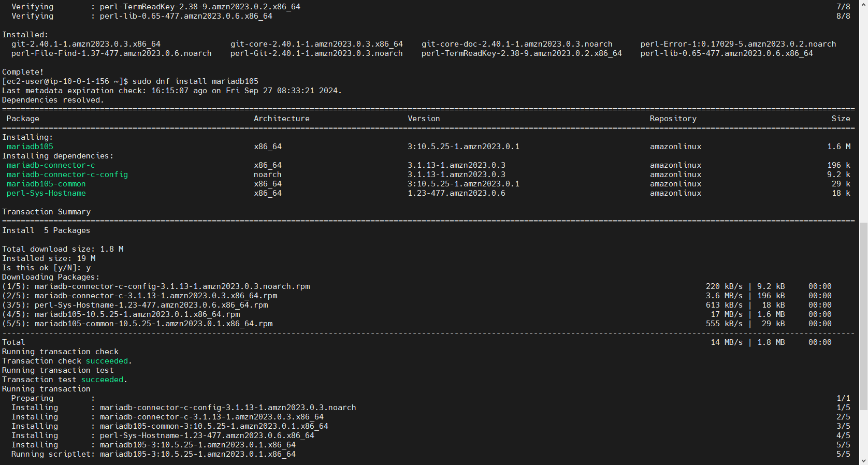This screenshot has height=465, width=868.
Task: Click the green 'succeeded' after Transaction test
Action: point(102,380)
